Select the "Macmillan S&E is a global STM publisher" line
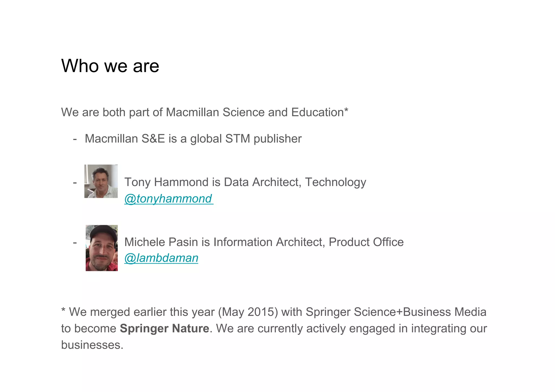The width and height of the screenshot is (555, 392). 193,139
